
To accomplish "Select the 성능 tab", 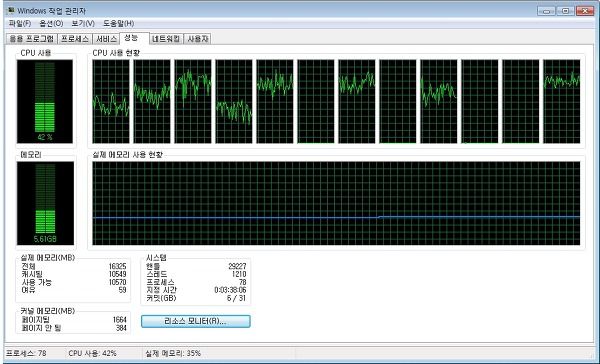I will pyautogui.click(x=134, y=38).
